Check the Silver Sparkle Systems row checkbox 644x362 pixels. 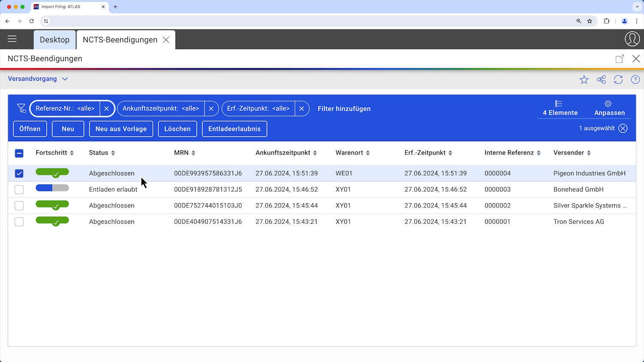(x=19, y=206)
